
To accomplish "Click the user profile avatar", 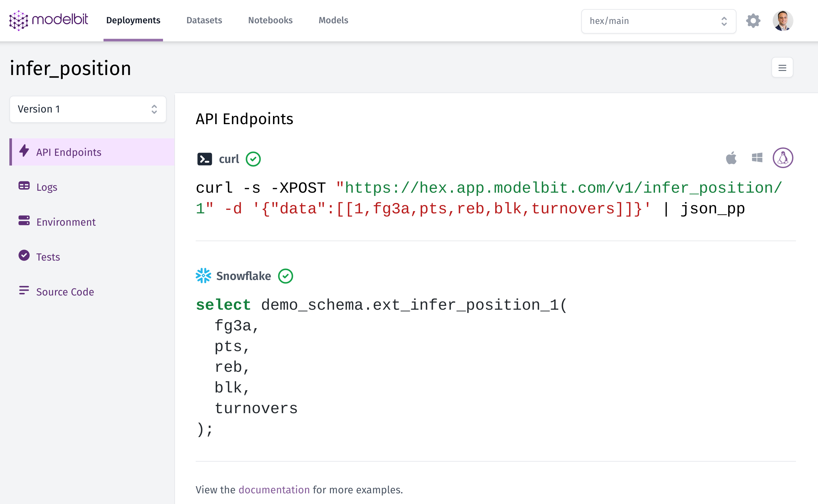I will click(x=782, y=21).
